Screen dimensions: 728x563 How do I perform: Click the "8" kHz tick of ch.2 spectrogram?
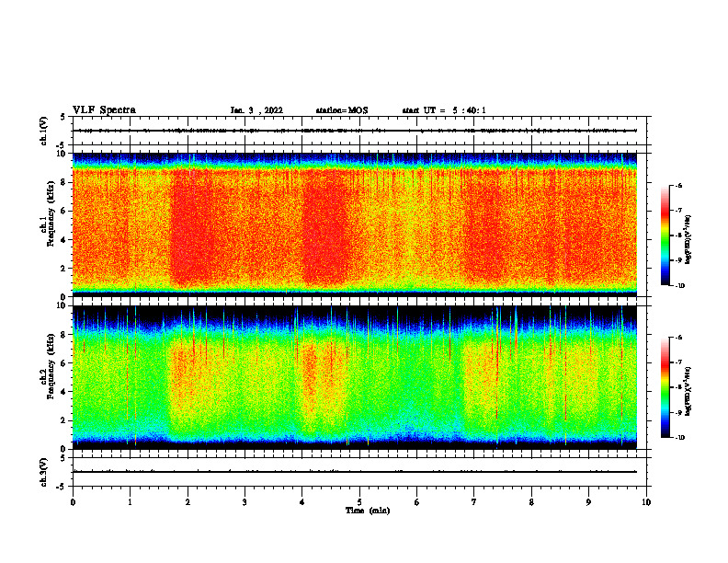(63, 335)
